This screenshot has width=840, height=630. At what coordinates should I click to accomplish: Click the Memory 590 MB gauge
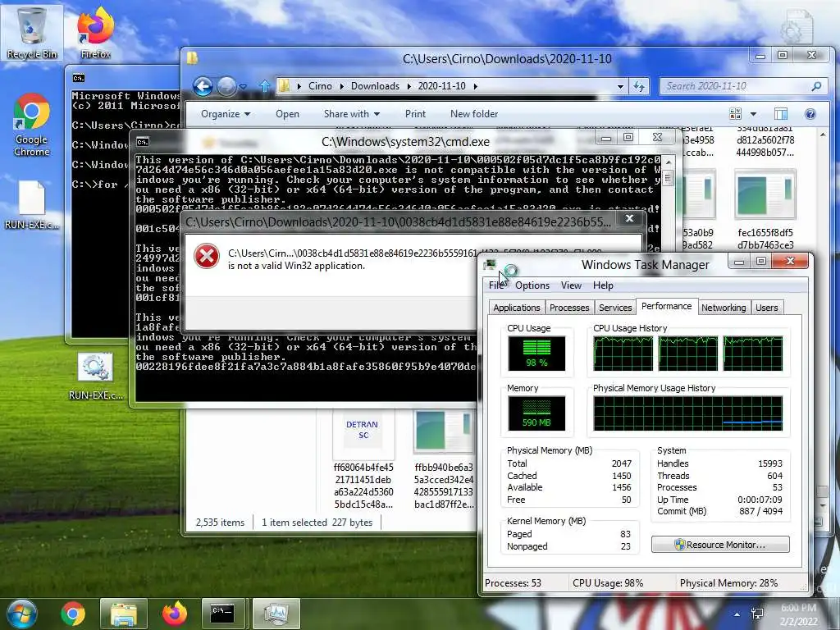[536, 413]
